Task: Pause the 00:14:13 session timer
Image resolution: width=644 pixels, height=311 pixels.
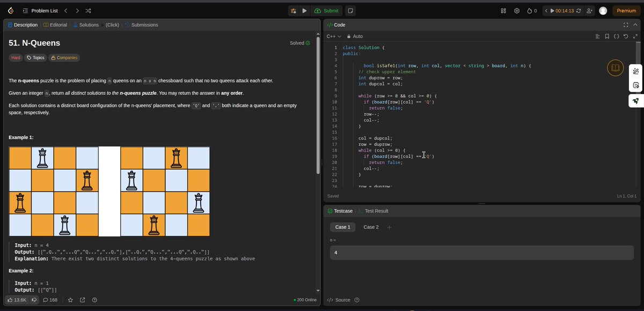Action: pyautogui.click(x=552, y=10)
